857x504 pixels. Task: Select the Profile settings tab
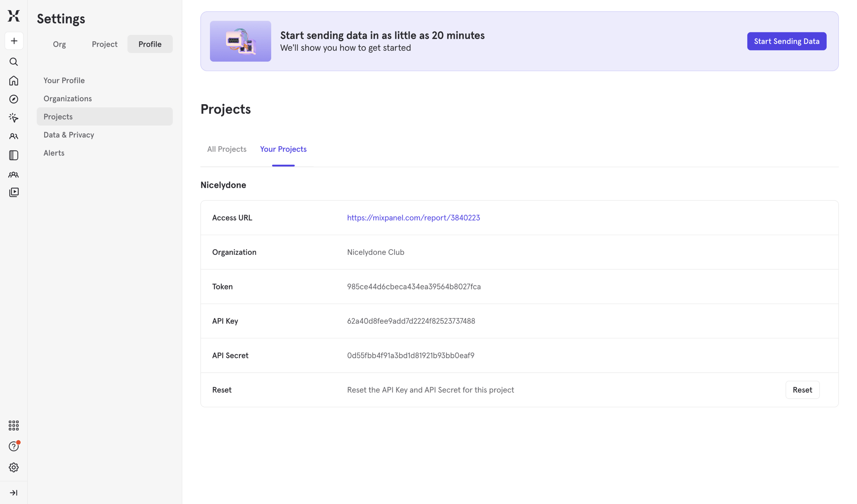click(150, 44)
